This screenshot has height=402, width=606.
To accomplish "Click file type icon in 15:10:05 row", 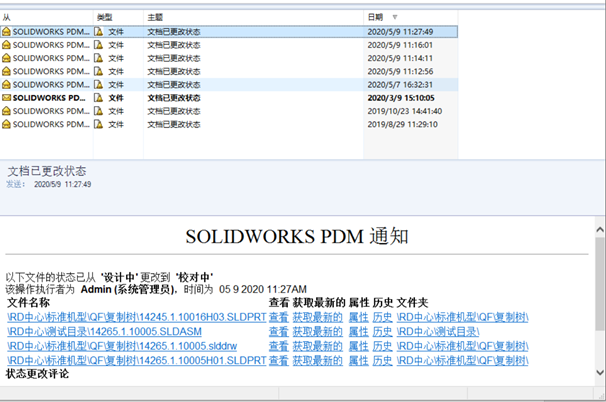I will click(x=99, y=98).
